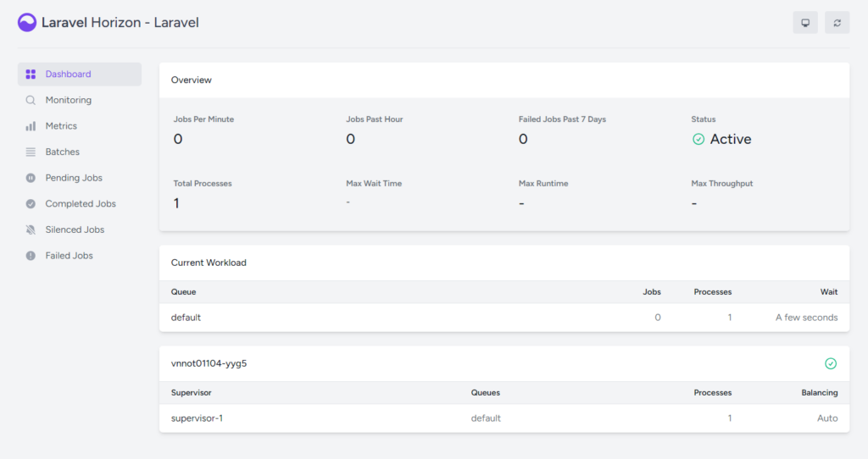Click the Queue column header
This screenshot has height=459, width=868.
click(x=183, y=292)
